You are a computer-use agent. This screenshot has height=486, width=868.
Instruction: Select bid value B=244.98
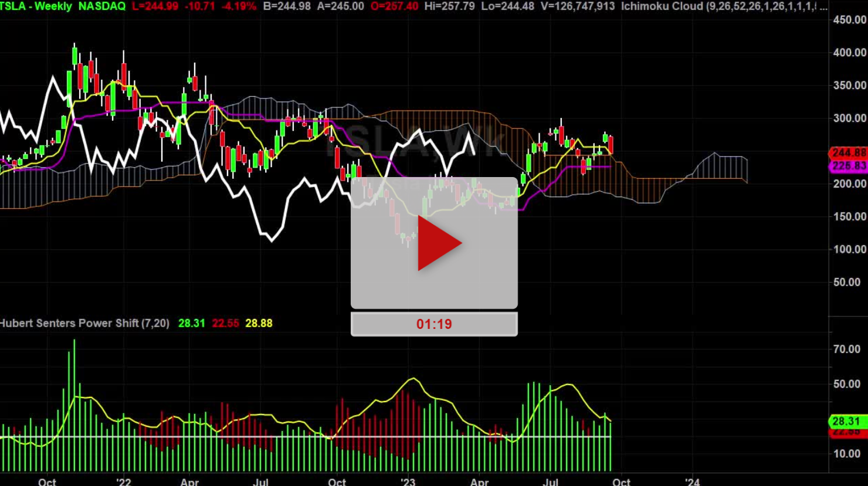coord(287,6)
